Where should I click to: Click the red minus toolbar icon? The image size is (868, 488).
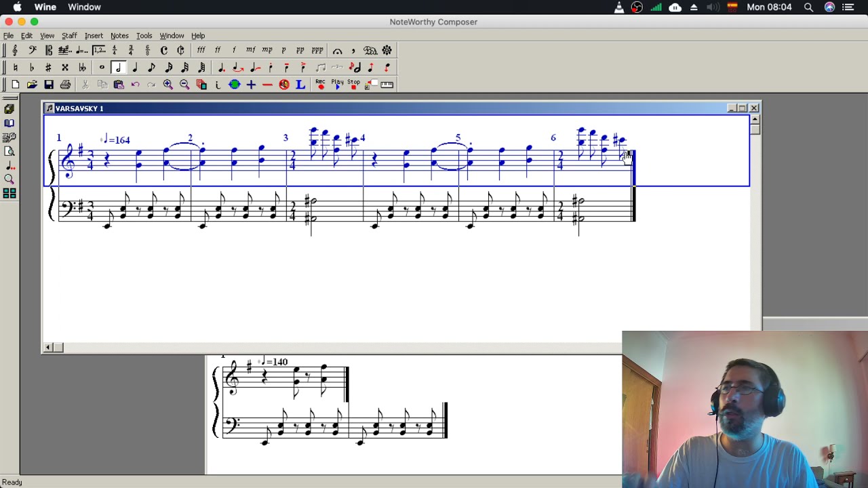point(267,84)
